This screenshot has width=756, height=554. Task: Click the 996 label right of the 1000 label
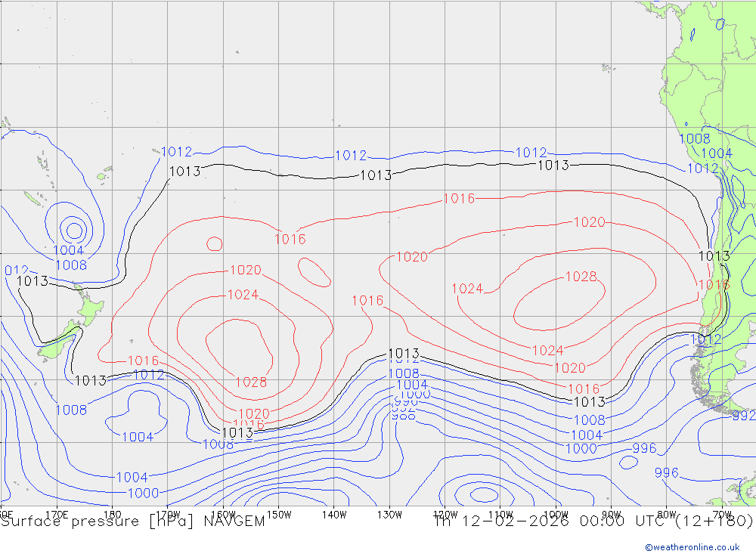(x=644, y=448)
